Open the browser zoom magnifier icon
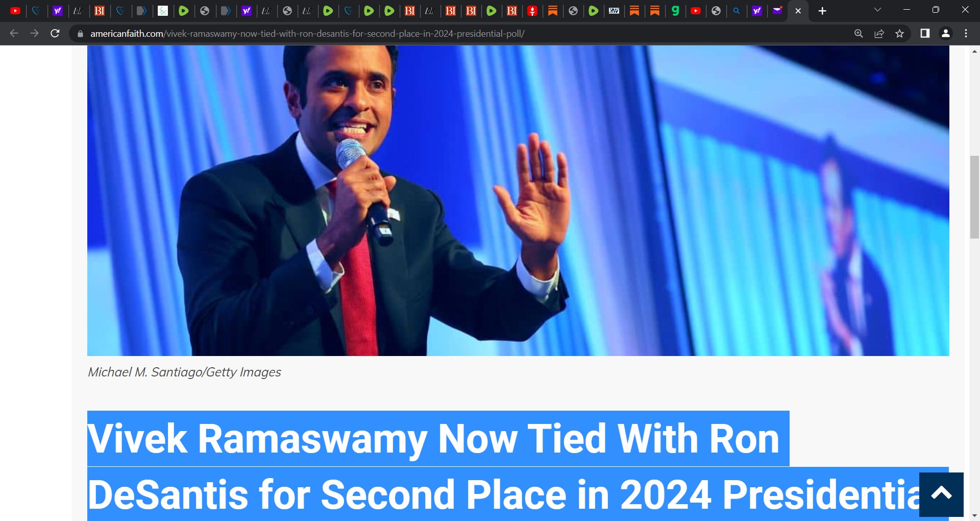The height and width of the screenshot is (521, 980). 859,34
